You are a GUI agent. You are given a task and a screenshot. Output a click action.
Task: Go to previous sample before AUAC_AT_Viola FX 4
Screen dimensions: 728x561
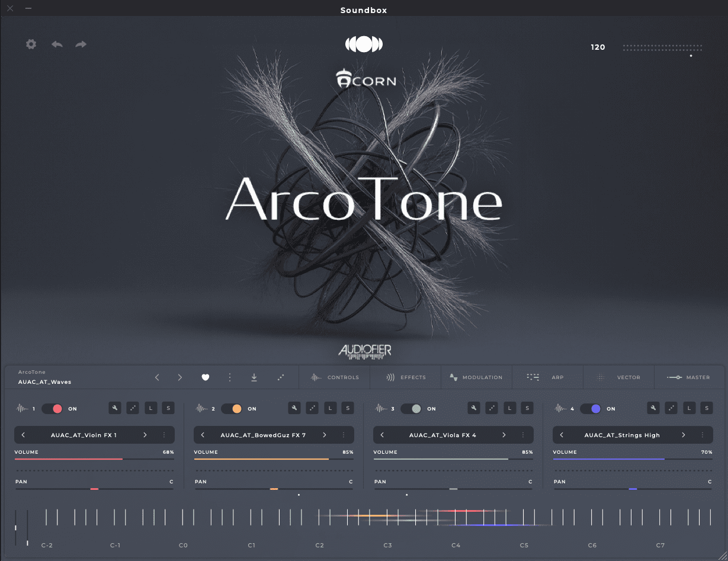point(383,435)
